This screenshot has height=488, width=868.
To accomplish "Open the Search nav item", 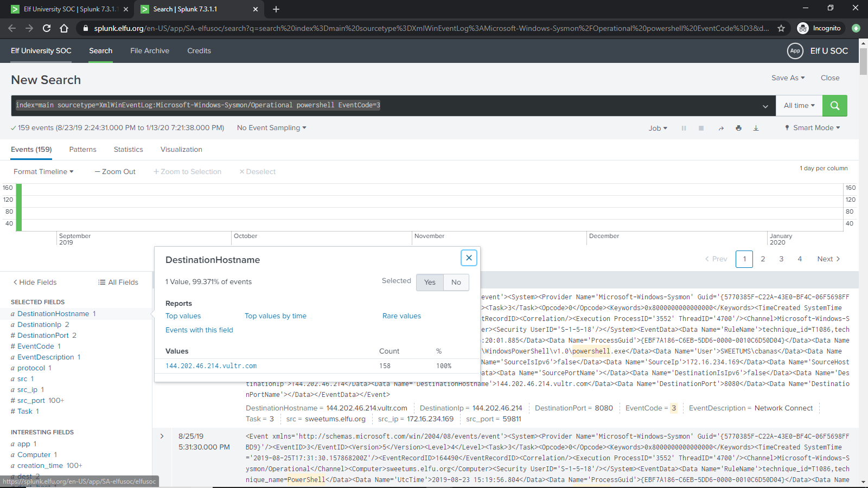I will 101,51.
